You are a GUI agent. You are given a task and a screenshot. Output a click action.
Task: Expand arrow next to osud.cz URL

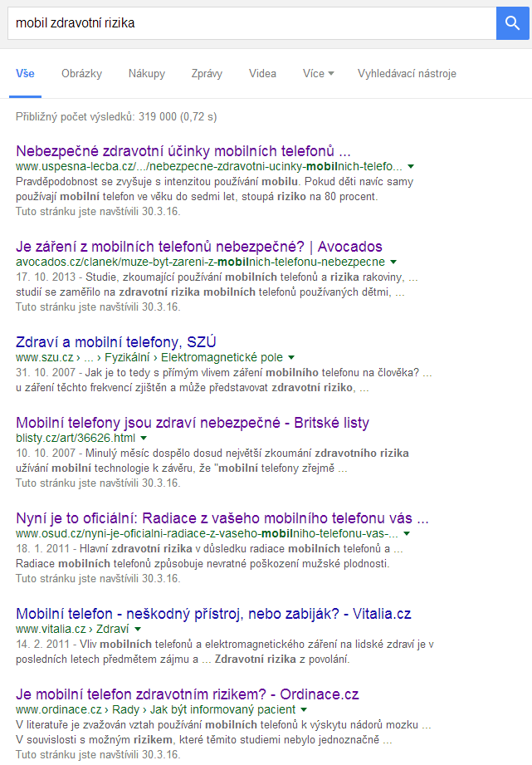click(407, 534)
